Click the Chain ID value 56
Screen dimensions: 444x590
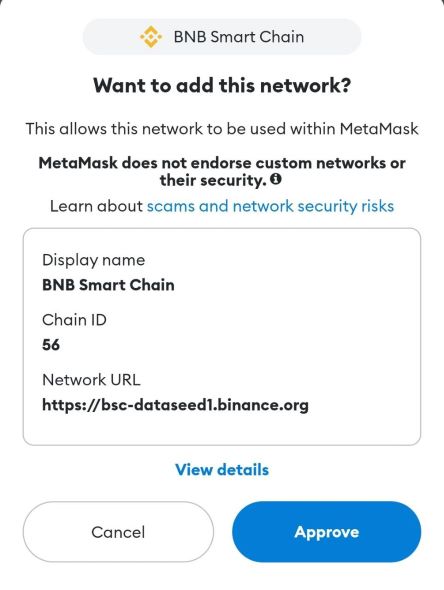coord(51,345)
